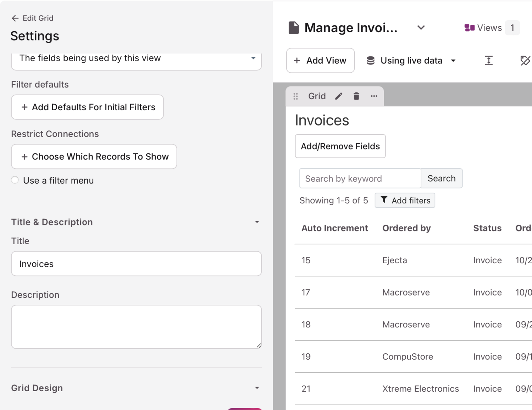Click the trash icon to delete the Grid view
This screenshot has width=532, height=410.
pyautogui.click(x=356, y=96)
